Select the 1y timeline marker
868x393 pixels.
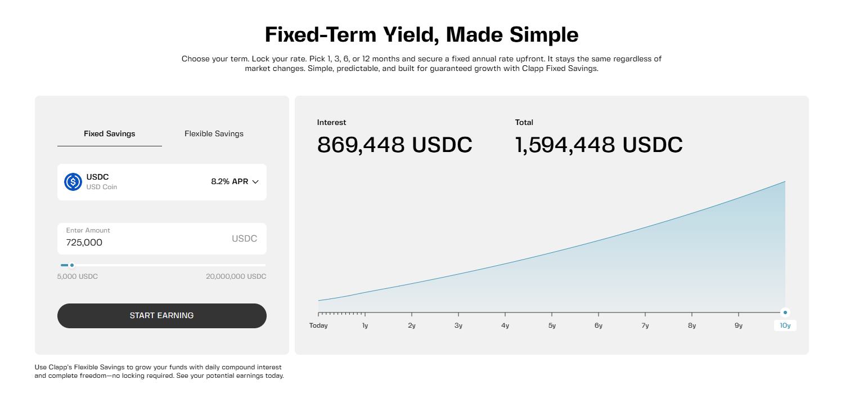click(365, 325)
